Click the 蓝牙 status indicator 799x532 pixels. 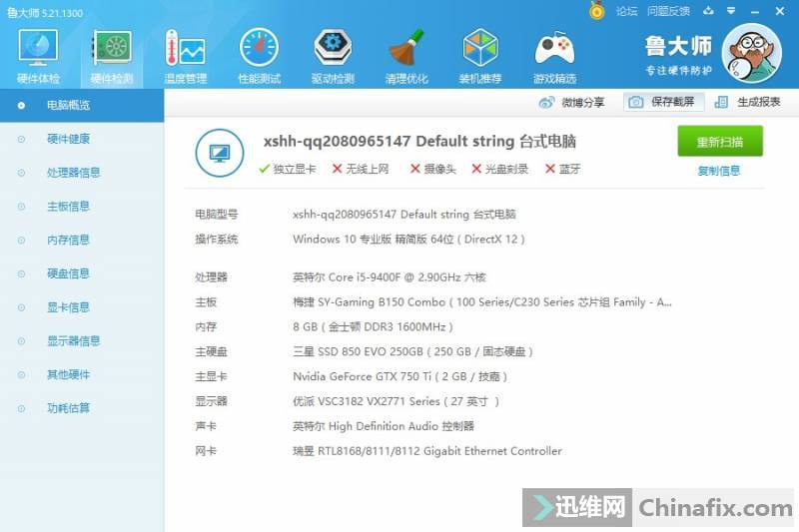click(562, 169)
